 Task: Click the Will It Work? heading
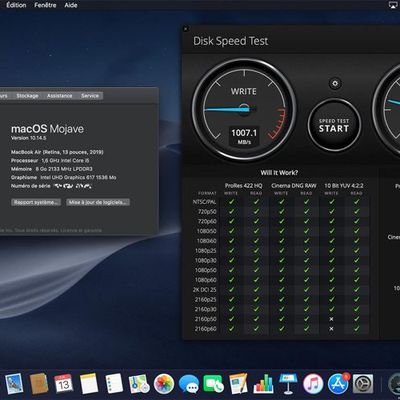click(x=279, y=173)
